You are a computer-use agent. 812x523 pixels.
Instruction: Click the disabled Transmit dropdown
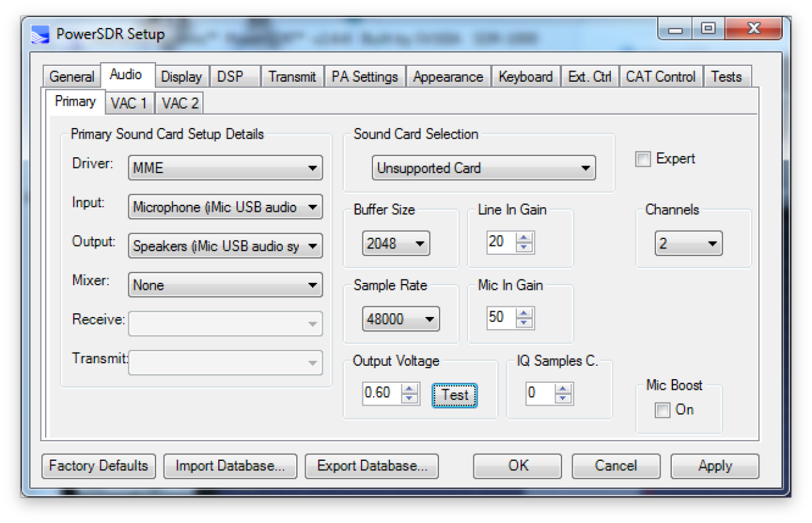tap(225, 363)
